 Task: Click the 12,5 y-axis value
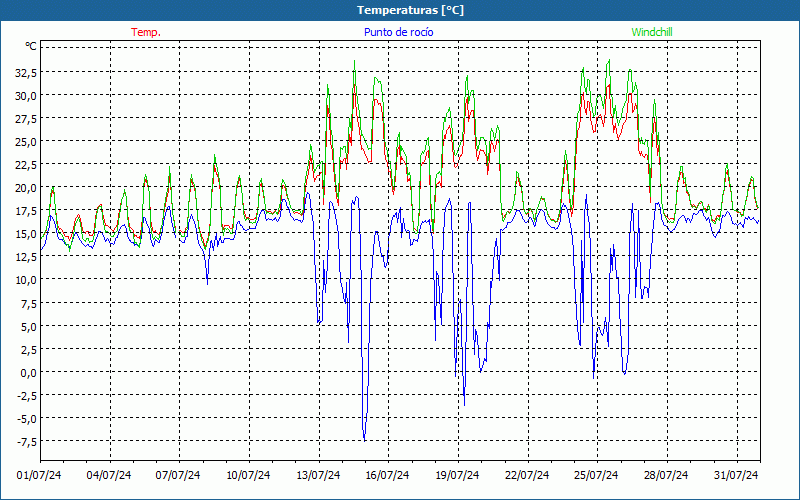click(x=26, y=257)
